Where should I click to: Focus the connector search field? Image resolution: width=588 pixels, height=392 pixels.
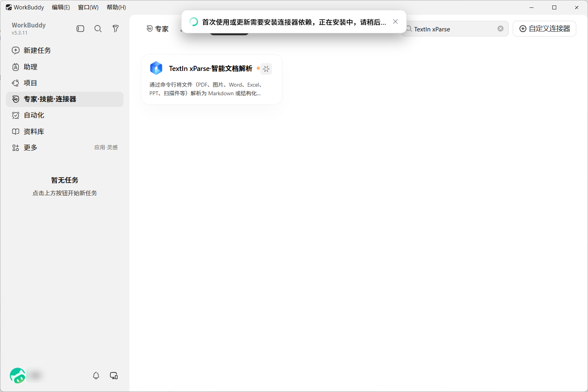point(455,29)
